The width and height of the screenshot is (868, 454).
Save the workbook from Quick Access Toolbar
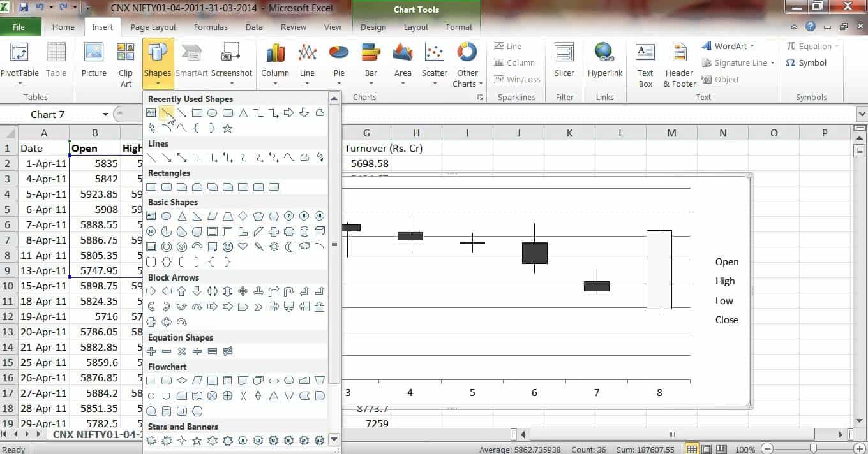(24, 8)
